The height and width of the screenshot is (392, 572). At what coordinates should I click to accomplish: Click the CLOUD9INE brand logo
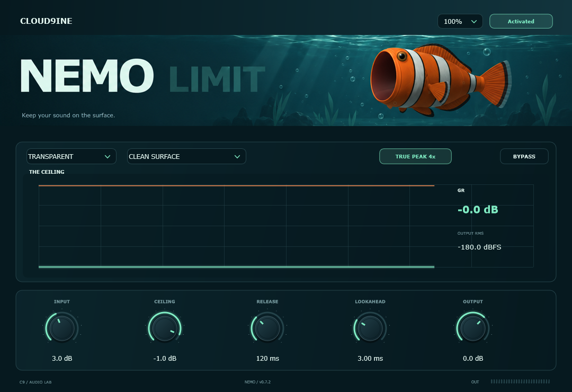coord(46,21)
